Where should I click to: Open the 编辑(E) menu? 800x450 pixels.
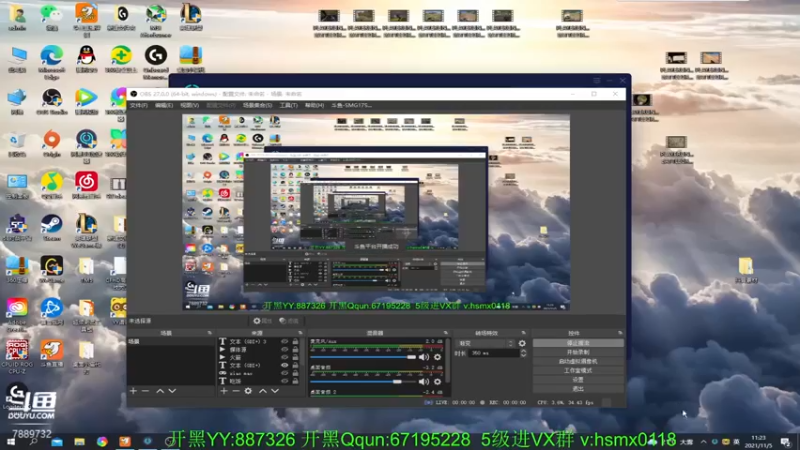[164, 106]
